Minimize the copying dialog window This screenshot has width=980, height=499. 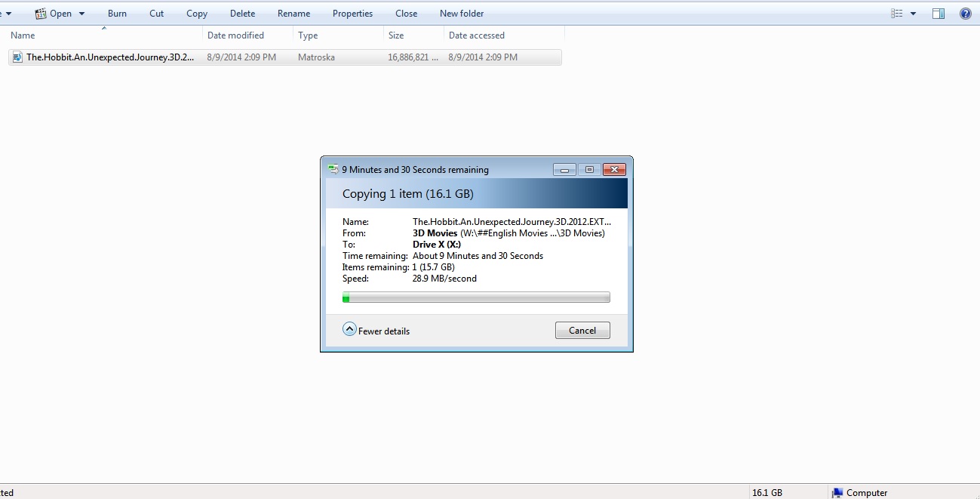(564, 170)
